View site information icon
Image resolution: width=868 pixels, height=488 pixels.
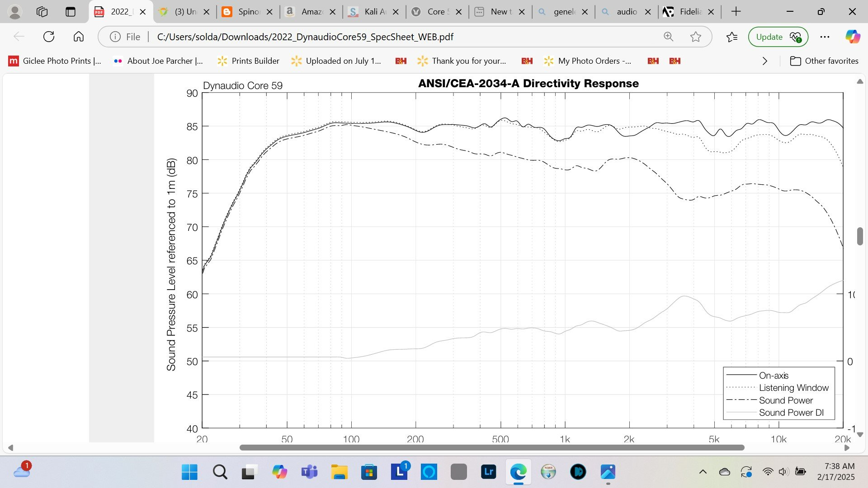click(x=115, y=37)
